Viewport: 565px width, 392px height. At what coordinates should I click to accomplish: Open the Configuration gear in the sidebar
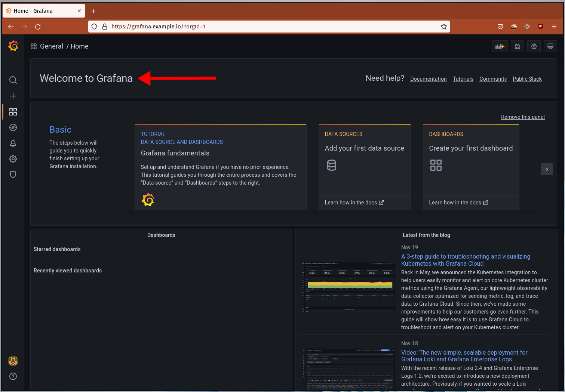13,159
